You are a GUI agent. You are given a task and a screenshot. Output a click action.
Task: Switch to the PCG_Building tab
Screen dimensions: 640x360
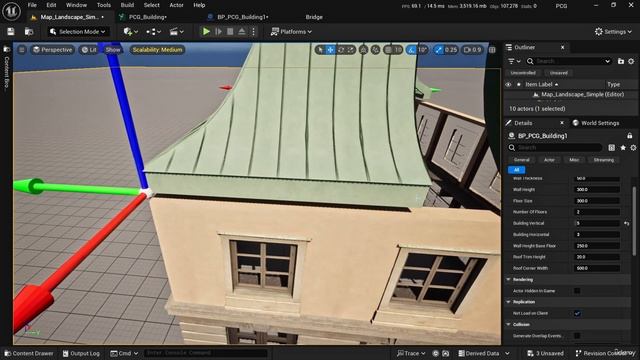(147, 17)
